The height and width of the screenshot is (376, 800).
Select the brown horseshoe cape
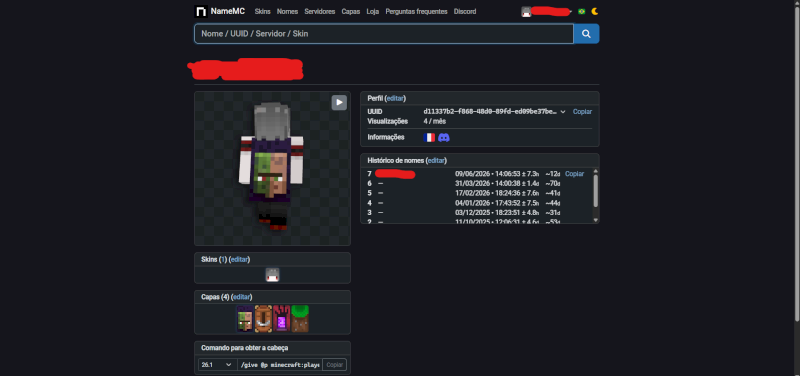pos(263,319)
